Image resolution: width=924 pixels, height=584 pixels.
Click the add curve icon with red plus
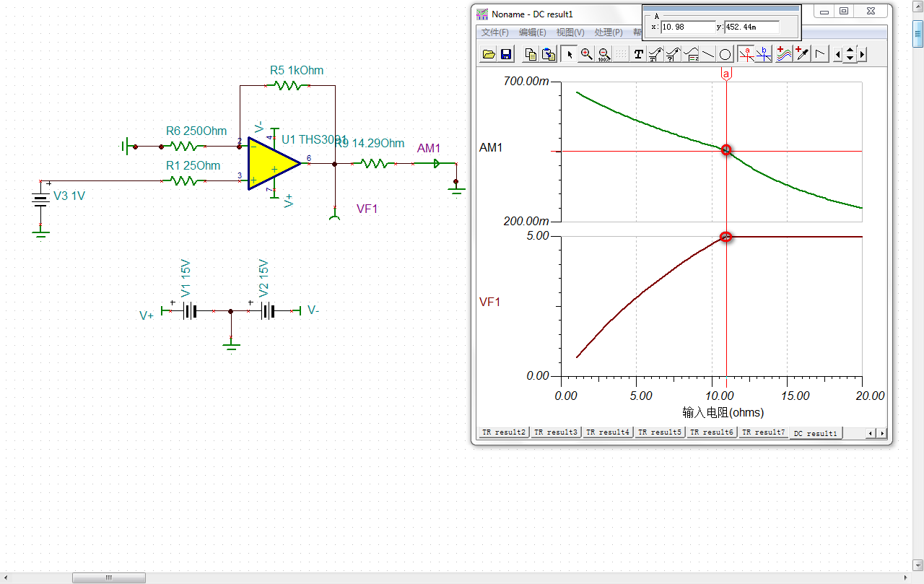pos(785,54)
